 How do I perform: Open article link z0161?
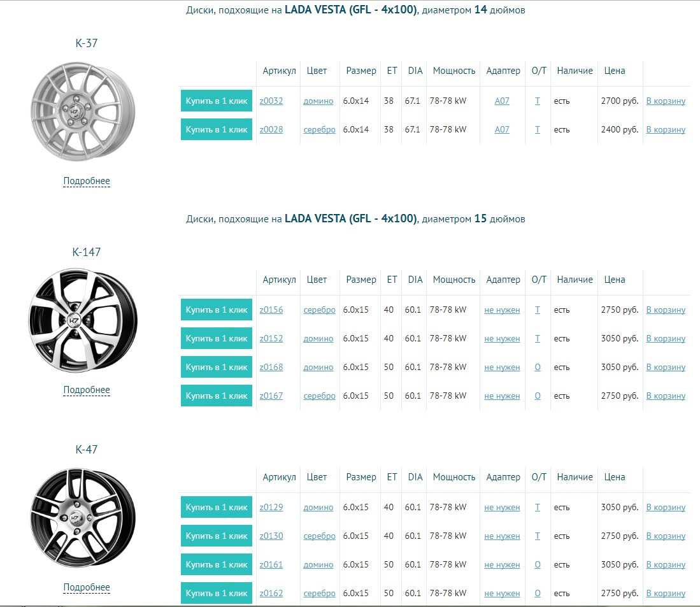click(x=271, y=564)
